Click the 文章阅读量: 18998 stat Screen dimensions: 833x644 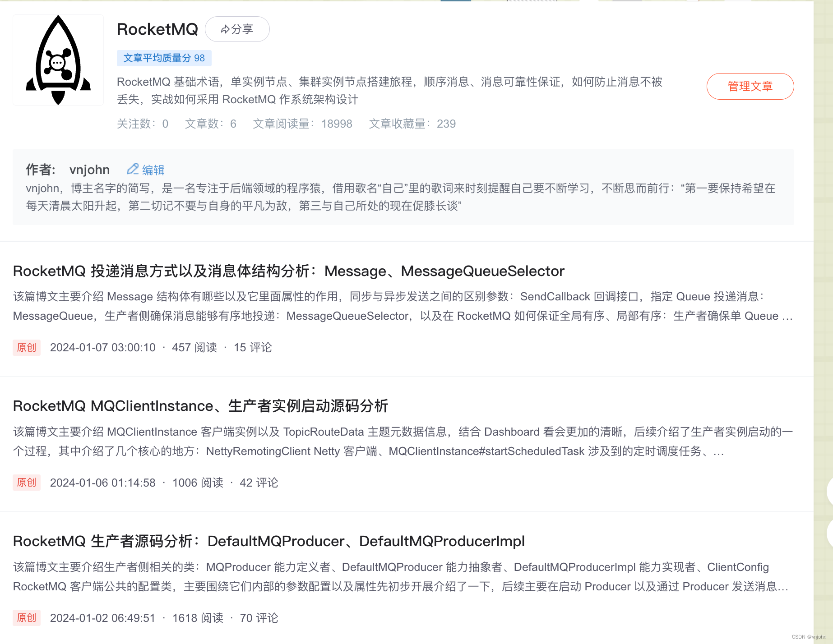pyautogui.click(x=303, y=124)
